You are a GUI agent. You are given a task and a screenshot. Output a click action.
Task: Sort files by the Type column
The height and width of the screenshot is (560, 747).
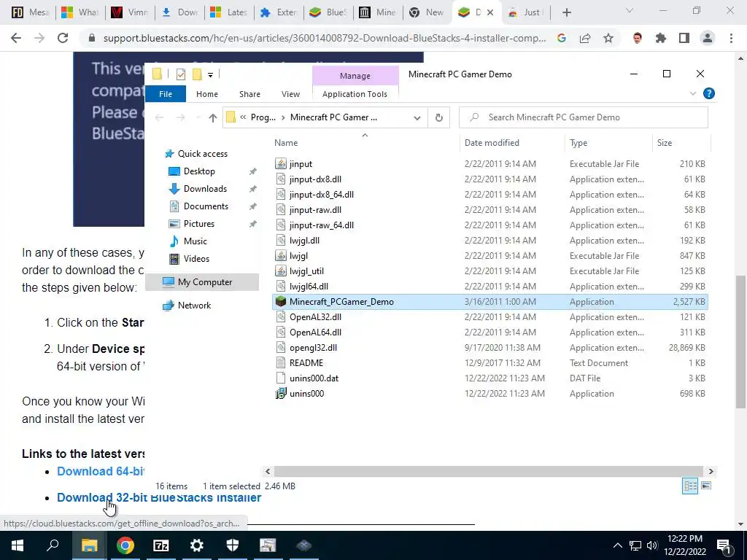pos(578,143)
